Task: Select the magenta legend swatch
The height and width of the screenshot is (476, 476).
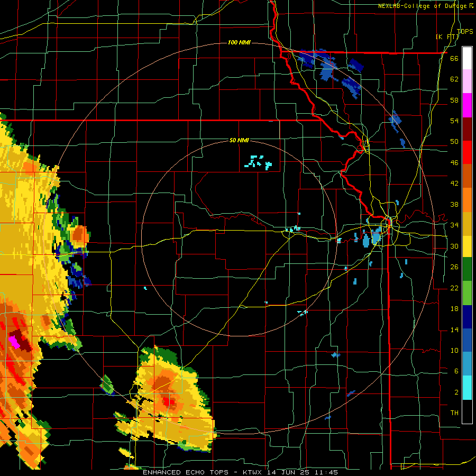Action: pyautogui.click(x=467, y=105)
